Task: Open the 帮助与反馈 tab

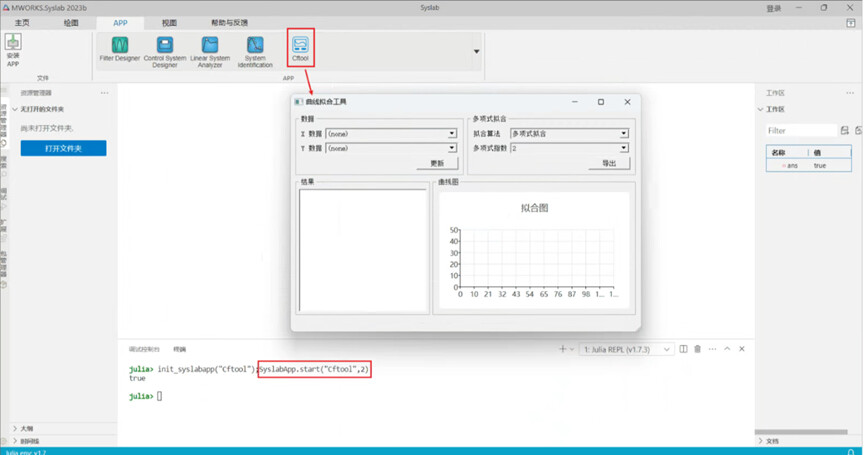Action: [x=229, y=23]
